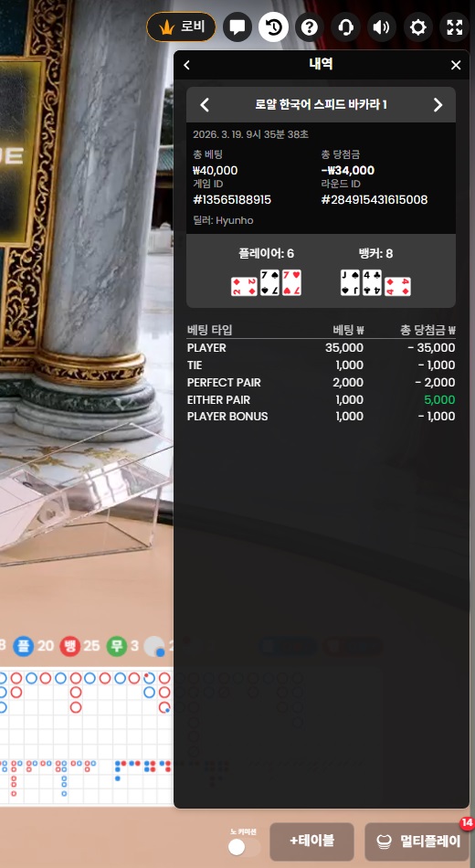Show previous round with left chevron
The height and width of the screenshot is (868, 475).
pos(205,105)
